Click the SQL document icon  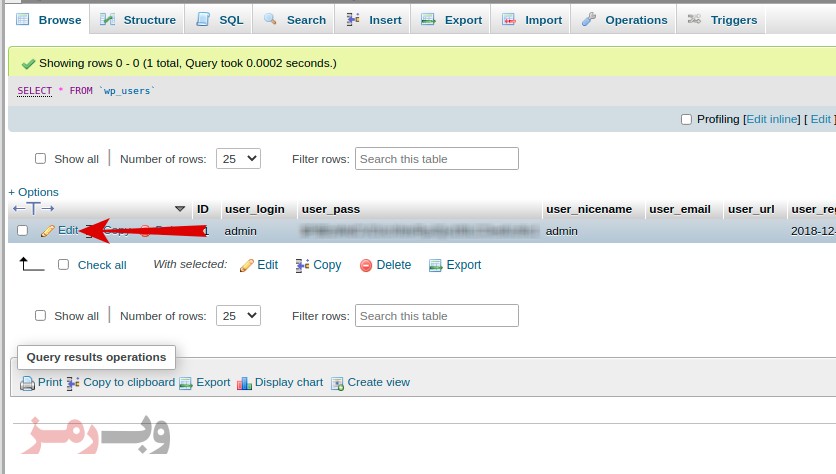pyautogui.click(x=203, y=19)
